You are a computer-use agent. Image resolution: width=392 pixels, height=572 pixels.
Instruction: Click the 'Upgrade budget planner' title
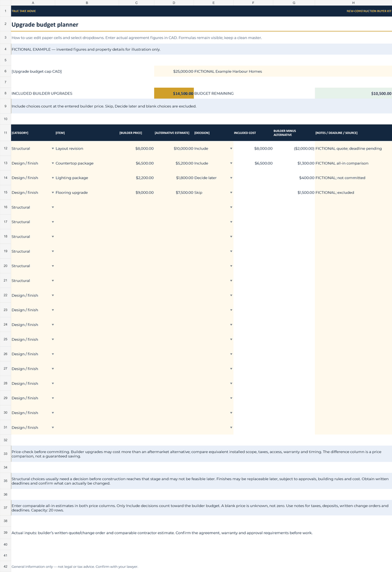tap(45, 25)
